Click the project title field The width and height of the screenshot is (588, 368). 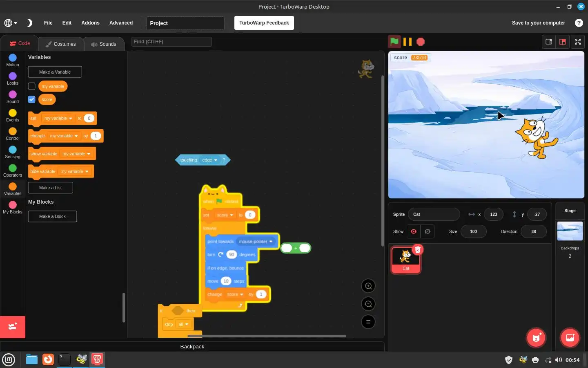click(185, 23)
